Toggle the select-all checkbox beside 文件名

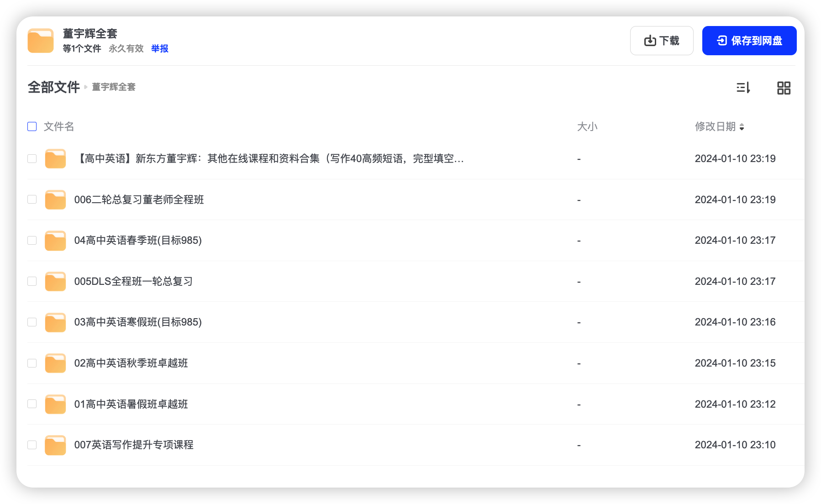[32, 126]
